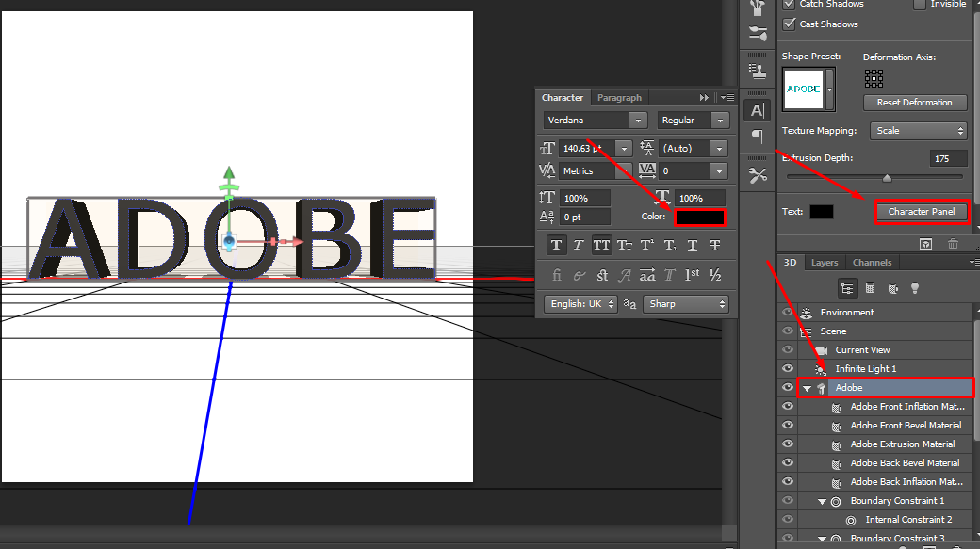Hide Adobe Extrusion Material eye
980x549 pixels.
click(788, 444)
